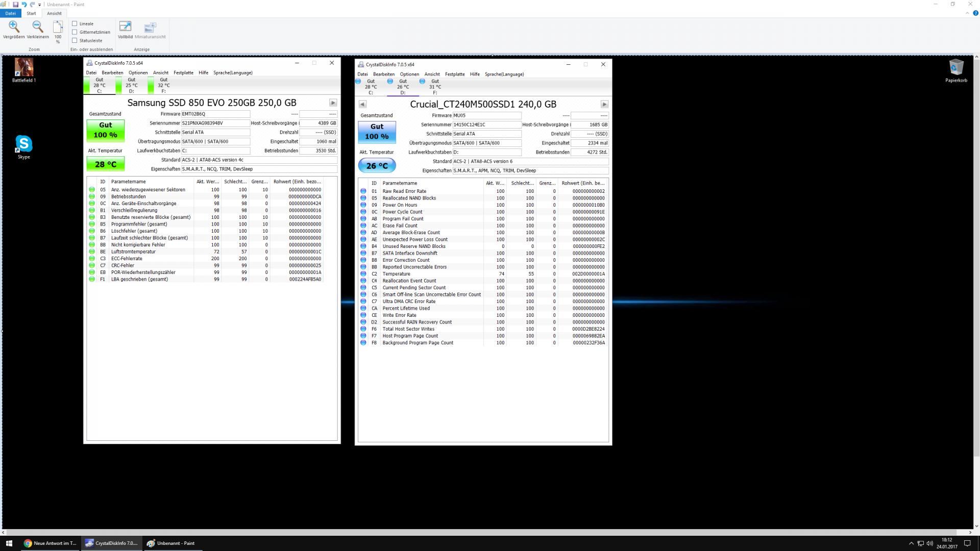Collapse the ribbon with the chevron

coord(967,13)
